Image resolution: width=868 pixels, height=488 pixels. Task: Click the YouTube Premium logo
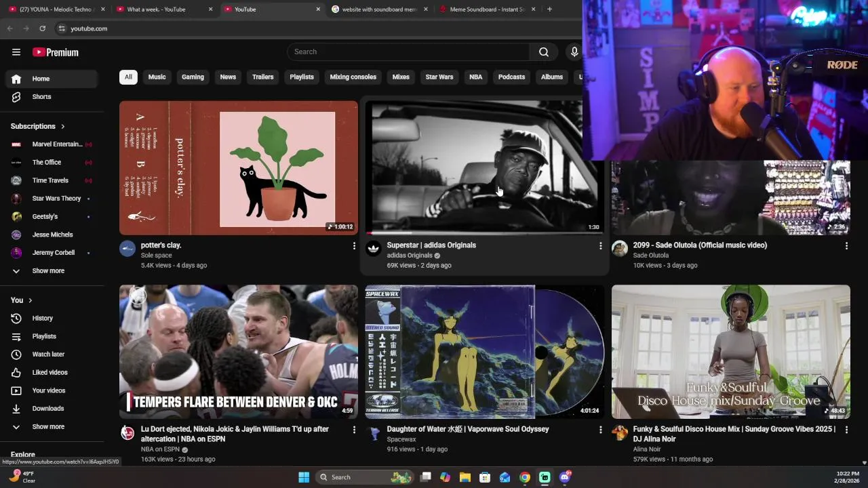56,52
